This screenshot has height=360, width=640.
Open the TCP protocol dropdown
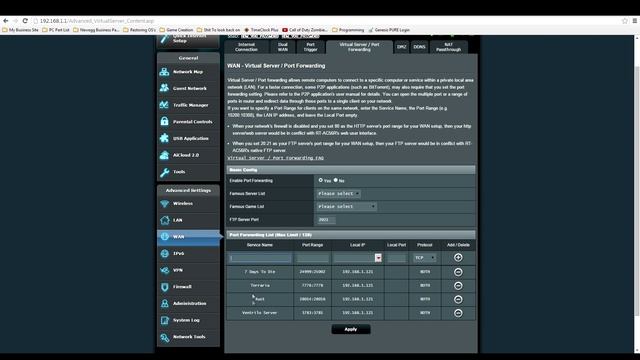point(424,258)
